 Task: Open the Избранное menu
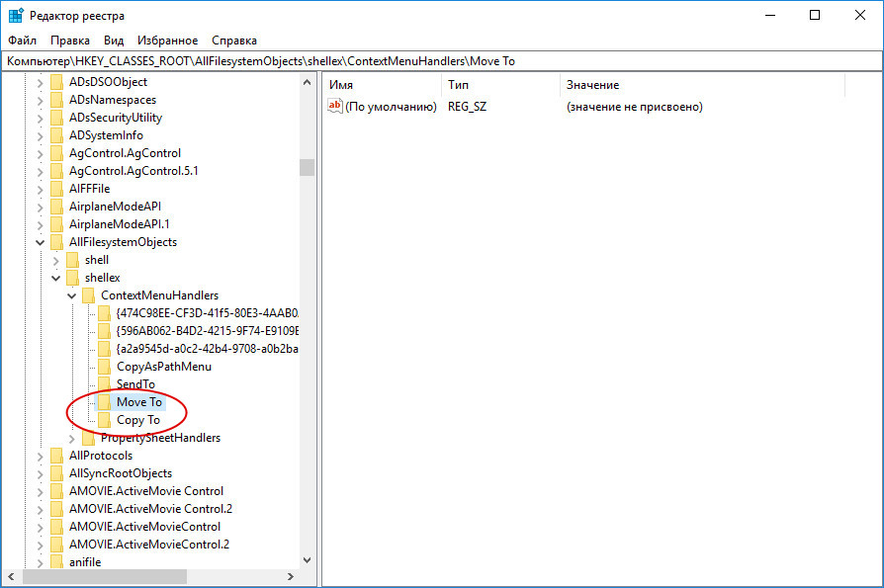pyautogui.click(x=167, y=41)
